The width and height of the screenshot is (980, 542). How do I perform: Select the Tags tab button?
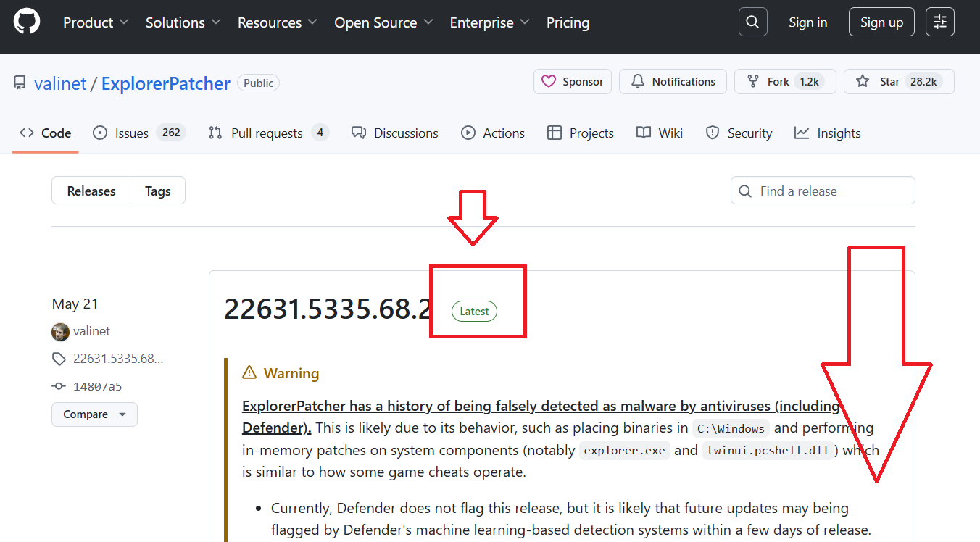pos(158,191)
